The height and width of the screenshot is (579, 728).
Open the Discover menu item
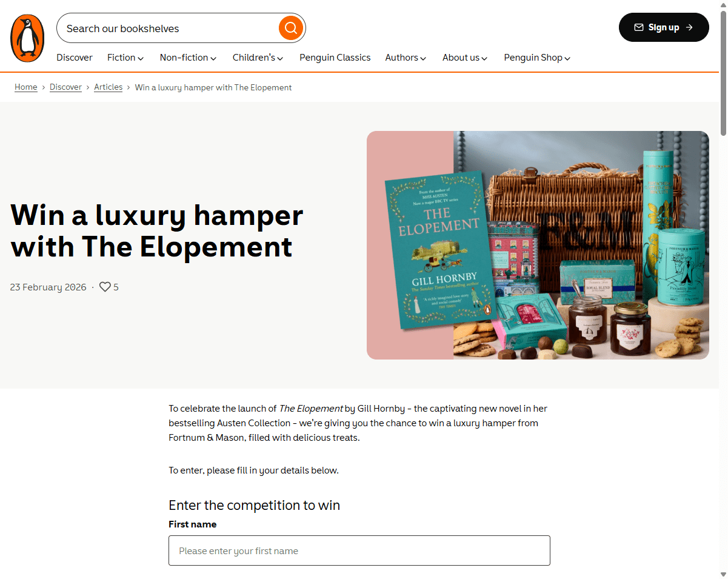point(75,58)
